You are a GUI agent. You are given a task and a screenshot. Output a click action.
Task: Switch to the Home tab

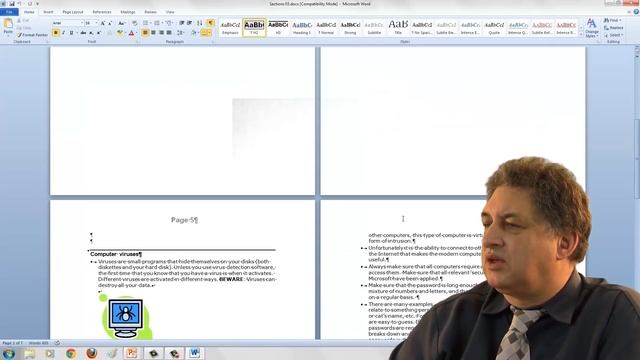click(x=29, y=12)
